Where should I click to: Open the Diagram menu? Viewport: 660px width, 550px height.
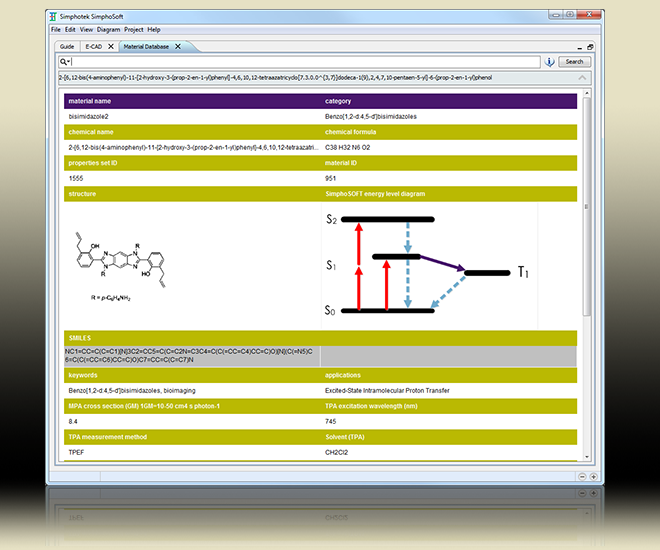coord(108,30)
